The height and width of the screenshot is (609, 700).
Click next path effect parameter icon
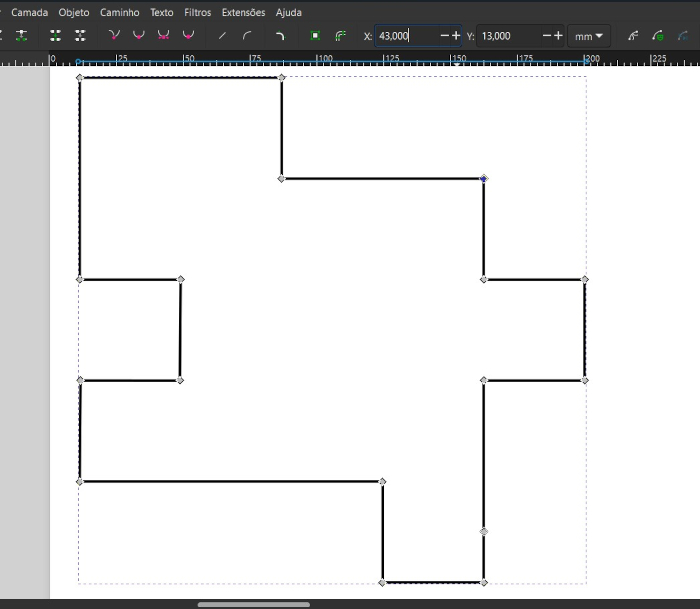click(x=683, y=36)
